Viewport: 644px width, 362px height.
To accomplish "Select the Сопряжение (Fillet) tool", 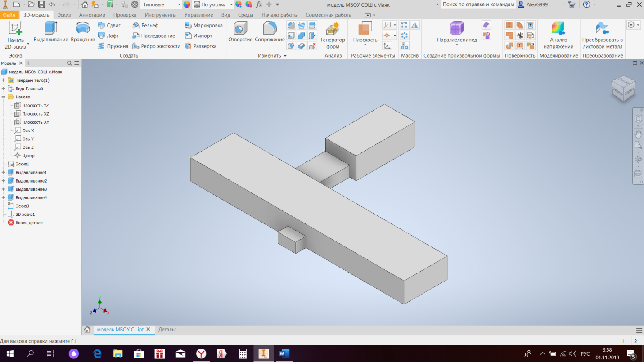I will 270,31.
